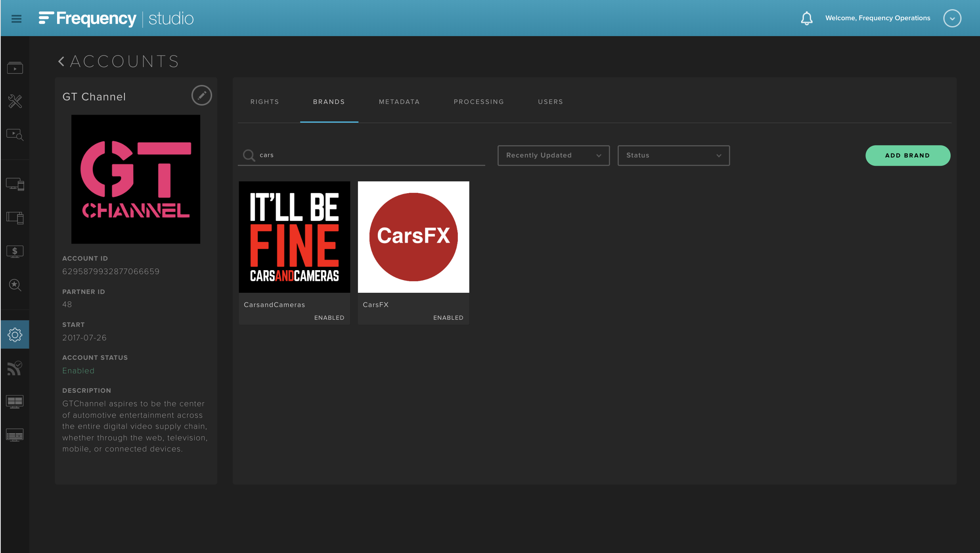Expand the user account dropdown circle
Viewport: 980px width, 553px height.
(x=952, y=18)
